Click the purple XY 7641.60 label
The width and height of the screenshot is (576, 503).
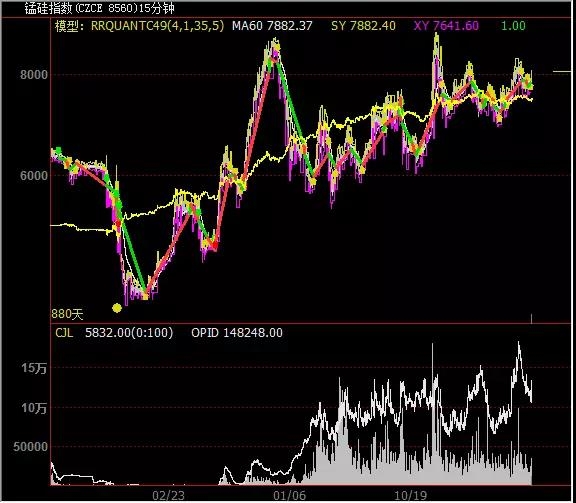coord(446,26)
